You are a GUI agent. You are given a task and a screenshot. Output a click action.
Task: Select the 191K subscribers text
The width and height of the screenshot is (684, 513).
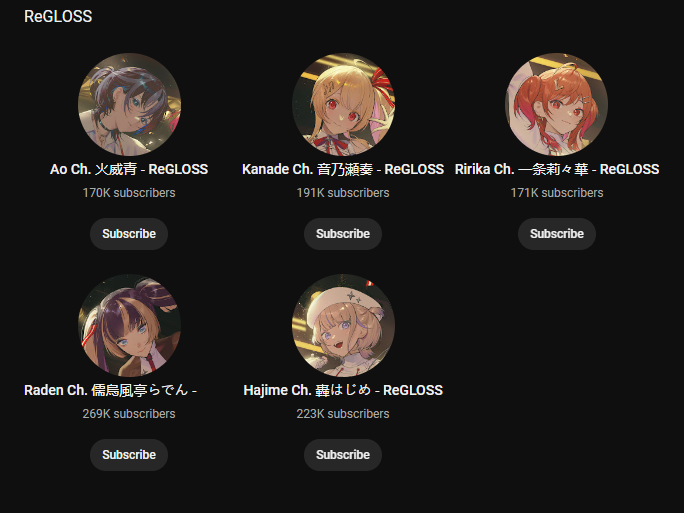tap(343, 193)
